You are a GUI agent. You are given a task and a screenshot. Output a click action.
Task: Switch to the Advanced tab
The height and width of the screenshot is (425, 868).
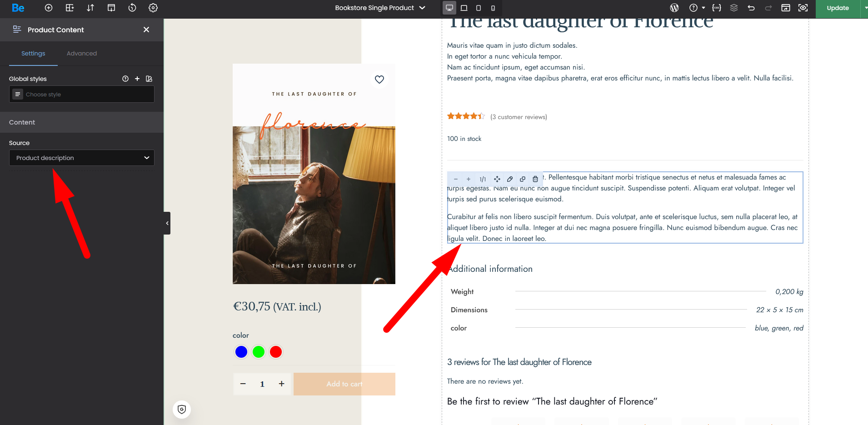click(x=82, y=53)
